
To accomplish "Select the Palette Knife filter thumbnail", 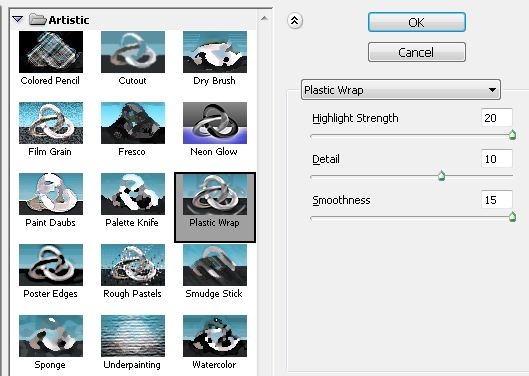I will (x=133, y=194).
